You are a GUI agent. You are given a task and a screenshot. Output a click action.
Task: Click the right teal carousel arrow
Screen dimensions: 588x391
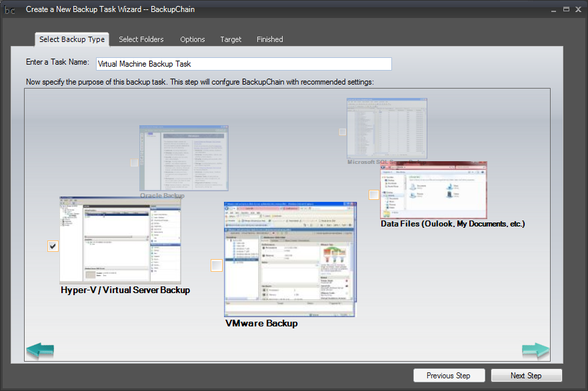coord(535,350)
